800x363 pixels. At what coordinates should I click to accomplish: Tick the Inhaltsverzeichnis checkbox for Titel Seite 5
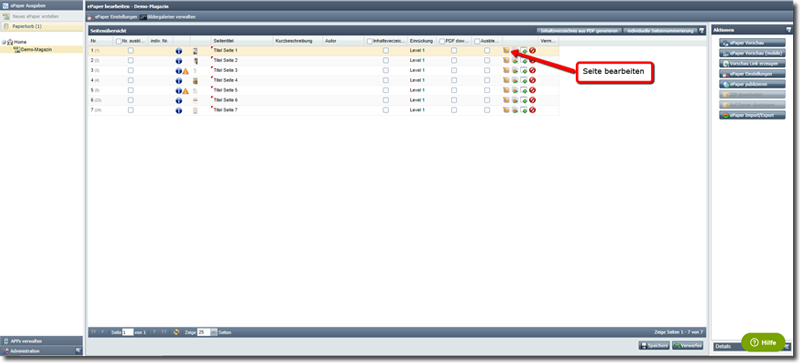click(386, 90)
